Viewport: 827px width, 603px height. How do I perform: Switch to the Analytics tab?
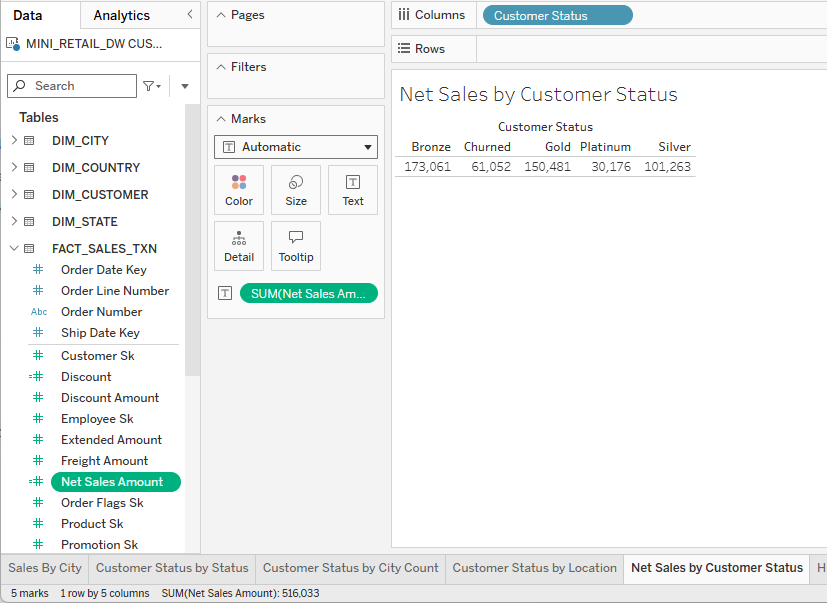click(121, 15)
